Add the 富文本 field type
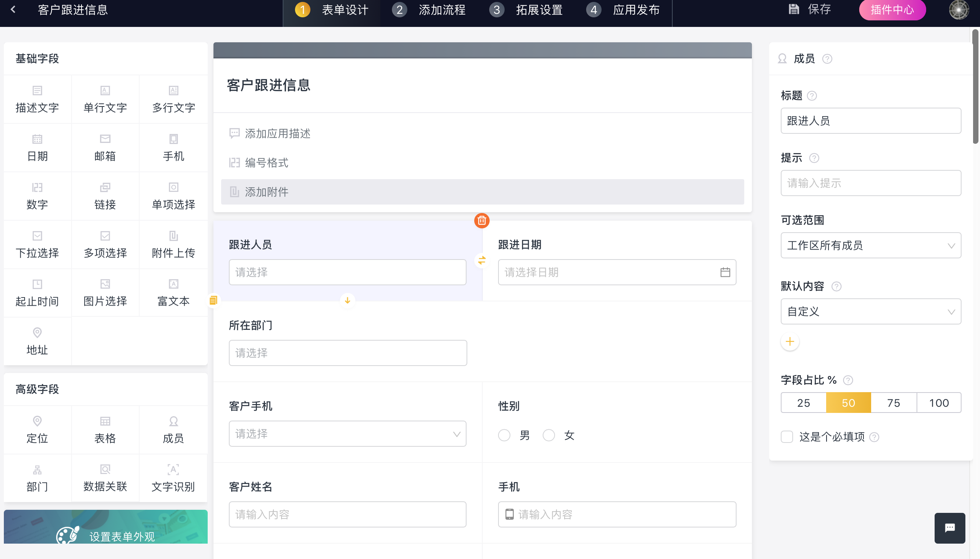The image size is (980, 559). 173,293
